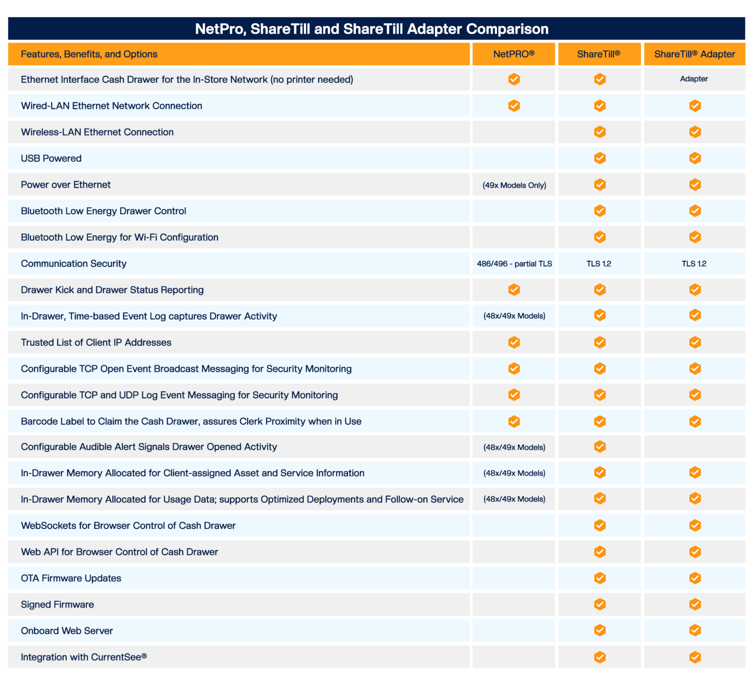Click ShareTill Adapter checkmark for Integration with CurrentSee
Screen dimensions: 753x700
coord(695,657)
